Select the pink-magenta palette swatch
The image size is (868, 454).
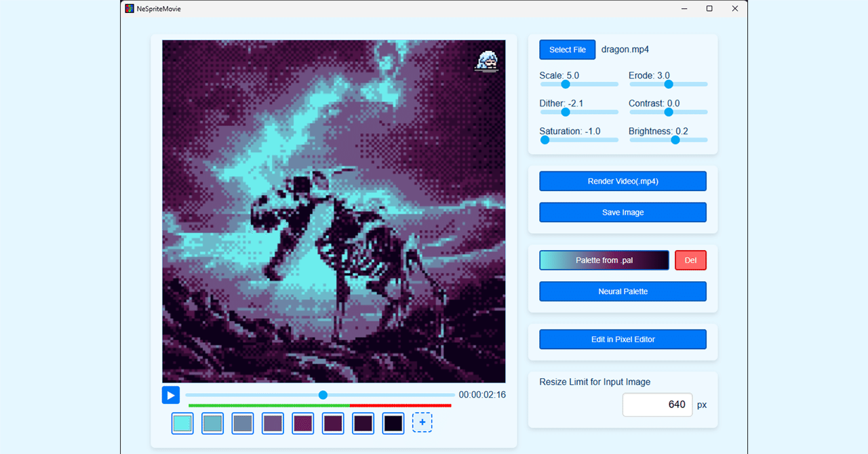coord(302,422)
